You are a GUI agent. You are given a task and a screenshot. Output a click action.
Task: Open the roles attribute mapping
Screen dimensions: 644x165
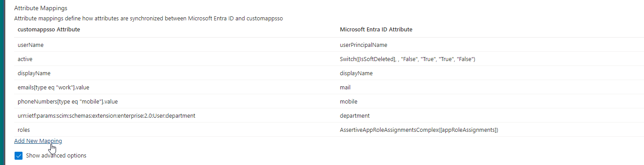pos(24,130)
